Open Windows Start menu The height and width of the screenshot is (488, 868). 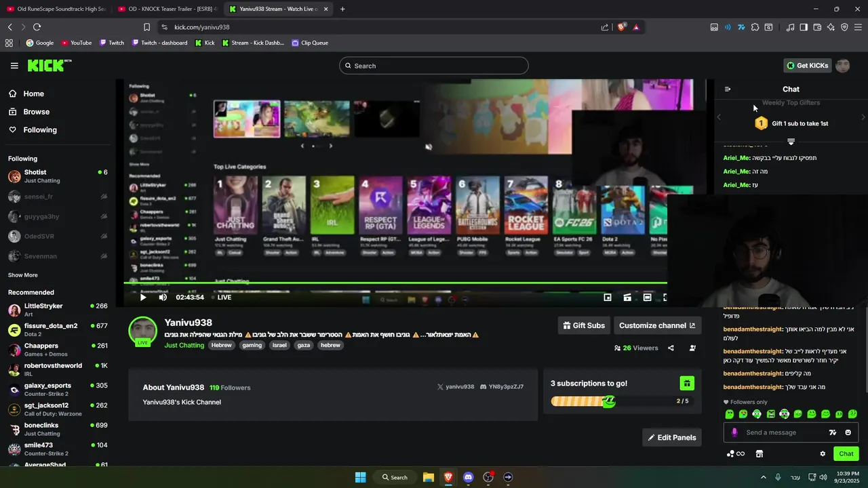[x=361, y=477]
